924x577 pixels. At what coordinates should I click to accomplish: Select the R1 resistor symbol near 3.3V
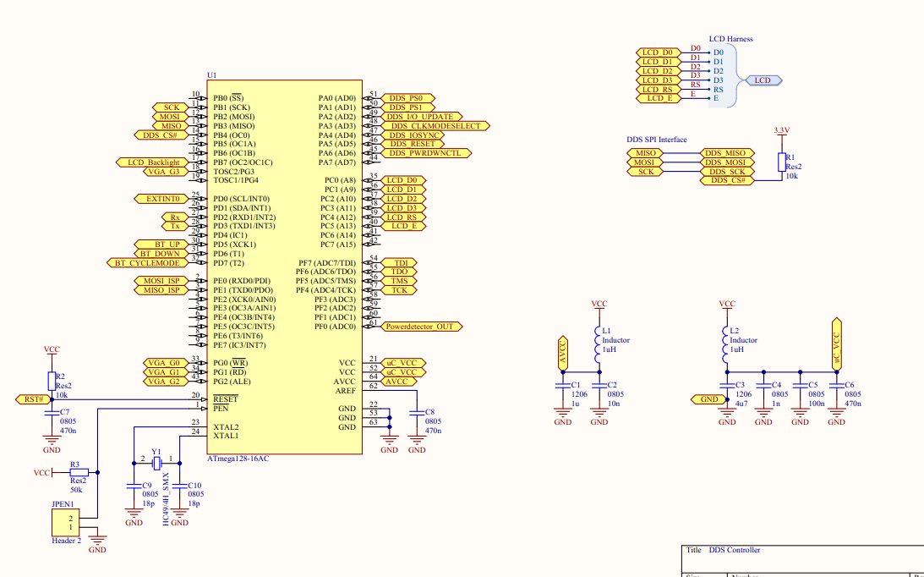coord(781,162)
